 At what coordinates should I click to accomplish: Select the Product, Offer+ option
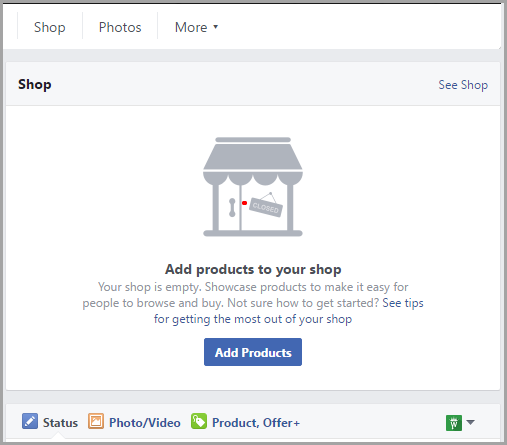tap(246, 422)
